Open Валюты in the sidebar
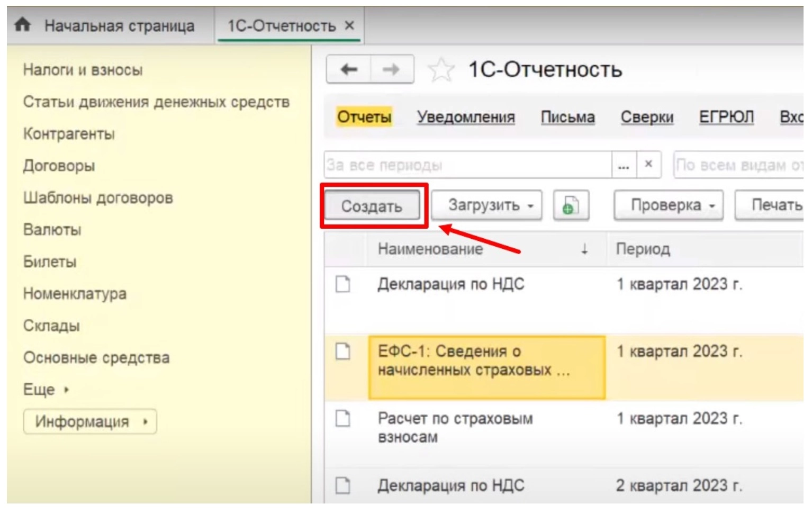Image resolution: width=812 pixels, height=513 pixels. pos(52,230)
